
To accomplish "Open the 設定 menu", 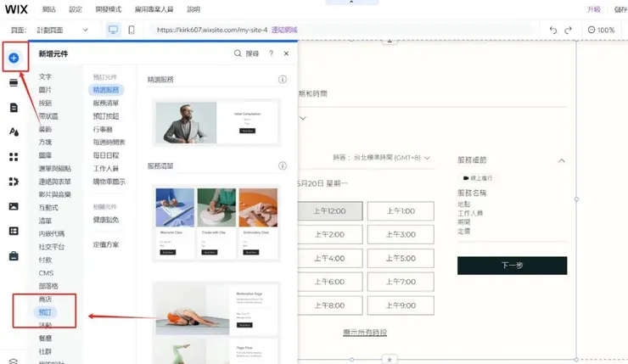I will [x=76, y=9].
